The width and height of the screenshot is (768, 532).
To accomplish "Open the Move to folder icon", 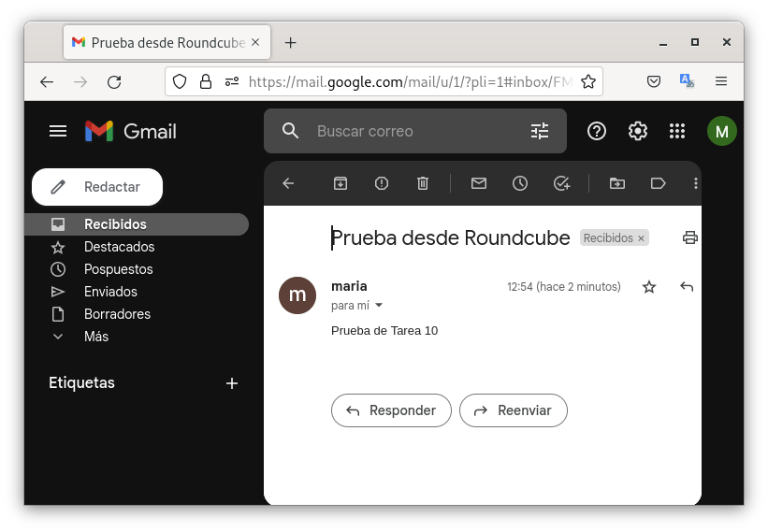I will [617, 183].
